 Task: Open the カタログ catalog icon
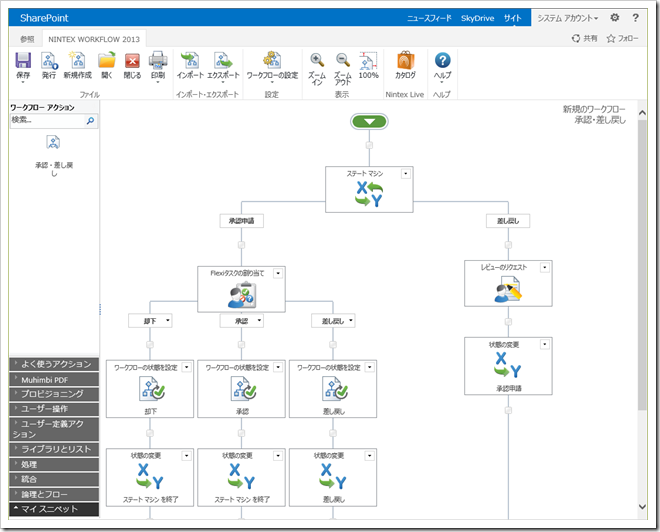[x=405, y=62]
